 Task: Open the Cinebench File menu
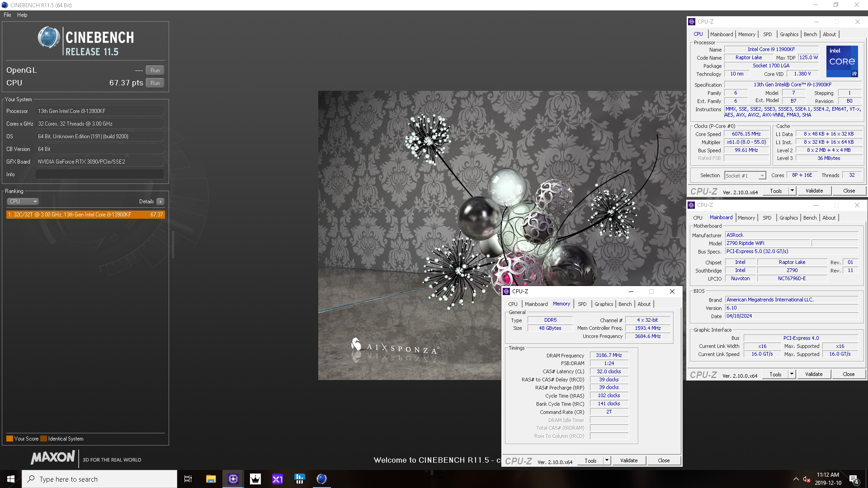click(7, 15)
